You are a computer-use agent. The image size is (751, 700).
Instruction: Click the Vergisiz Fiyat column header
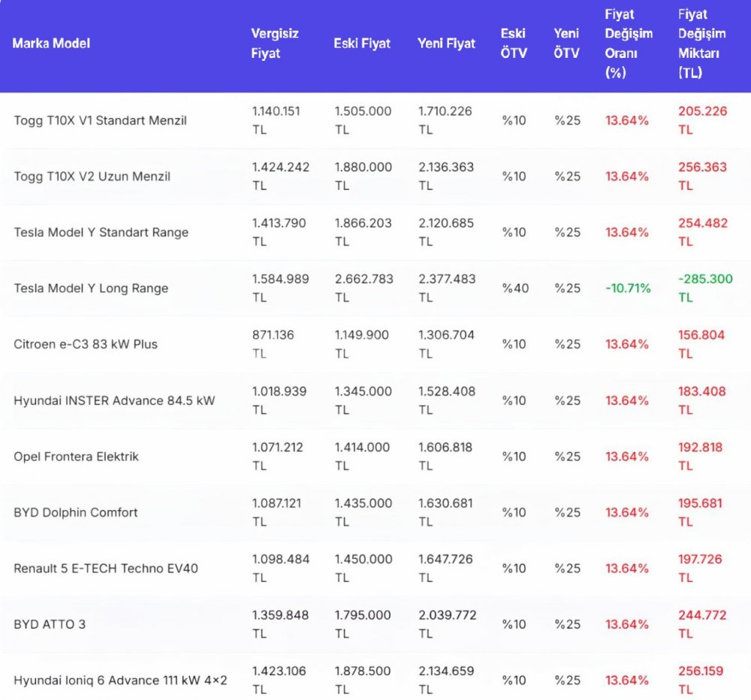pyautogui.click(x=275, y=44)
